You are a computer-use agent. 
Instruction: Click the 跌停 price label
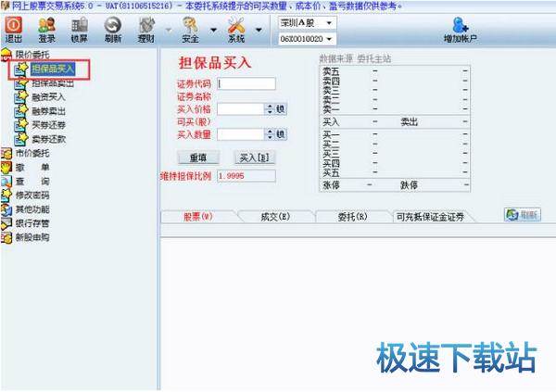point(409,184)
